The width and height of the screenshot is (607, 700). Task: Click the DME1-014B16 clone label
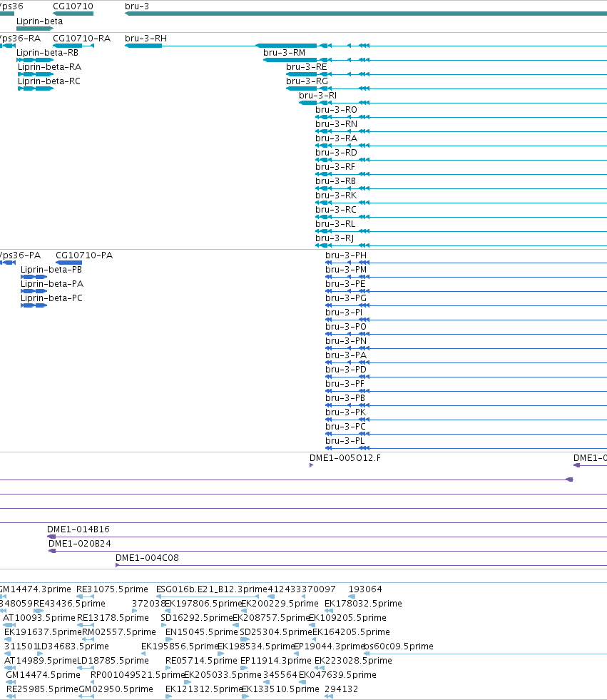click(x=78, y=529)
